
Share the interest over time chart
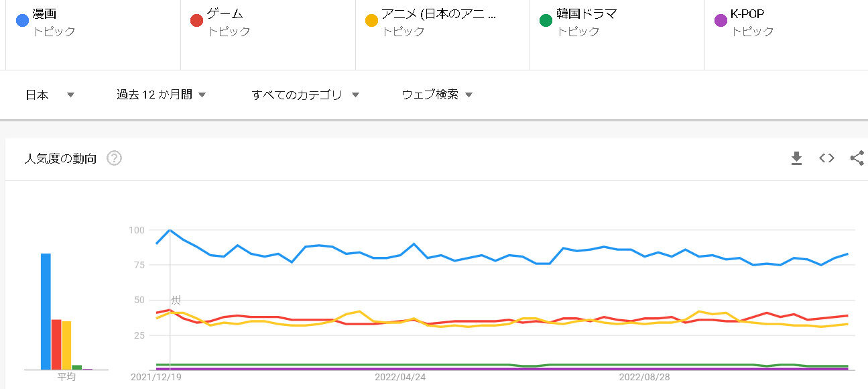coord(857,158)
